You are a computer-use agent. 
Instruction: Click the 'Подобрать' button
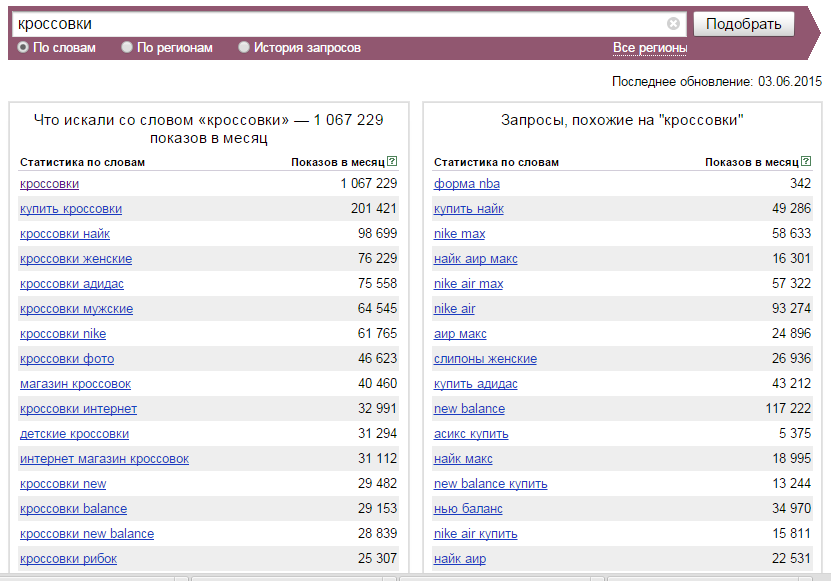(x=744, y=24)
